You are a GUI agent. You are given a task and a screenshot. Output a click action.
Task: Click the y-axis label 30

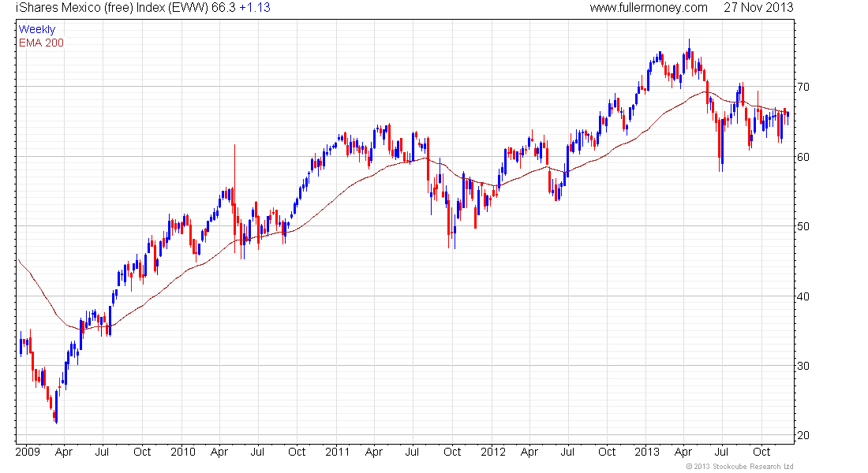point(803,366)
